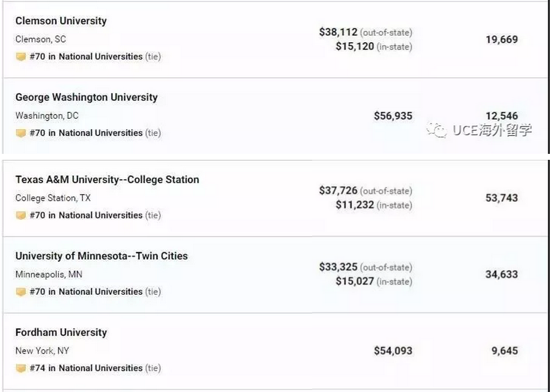Click the 34,633 enrollment figure for Minnesota
553x392 pixels.
pyautogui.click(x=501, y=274)
